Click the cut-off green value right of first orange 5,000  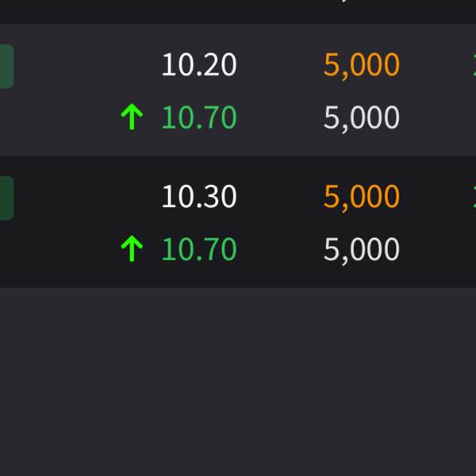(473, 65)
